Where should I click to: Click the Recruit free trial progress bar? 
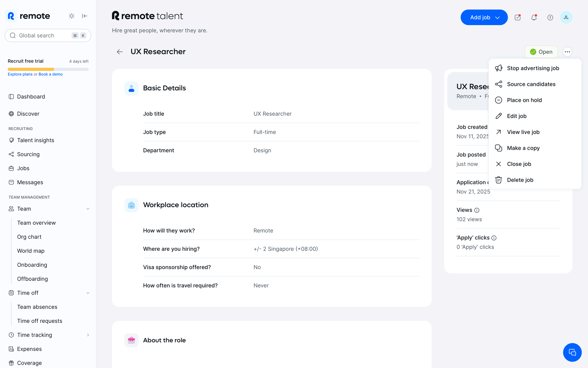tap(48, 69)
